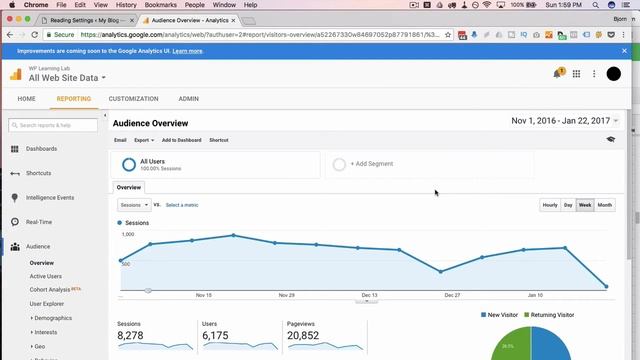Open the Export dropdown
The width and height of the screenshot is (640, 360).
(144, 140)
